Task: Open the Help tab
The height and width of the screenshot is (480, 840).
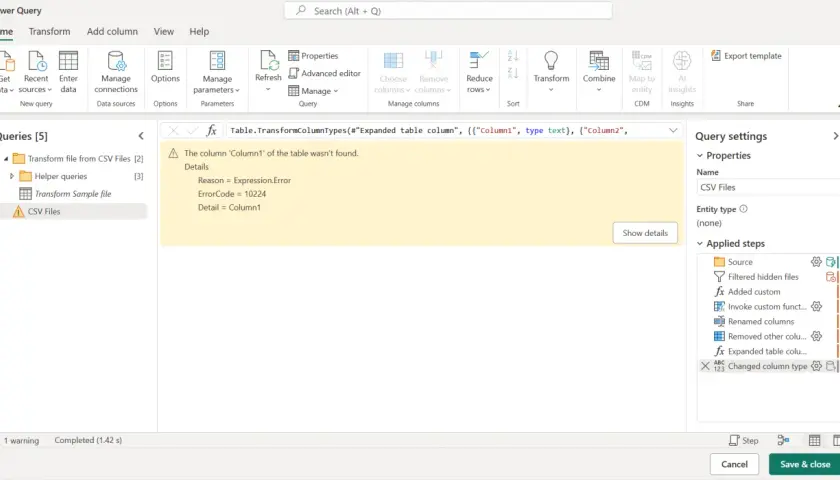Action: click(x=199, y=32)
